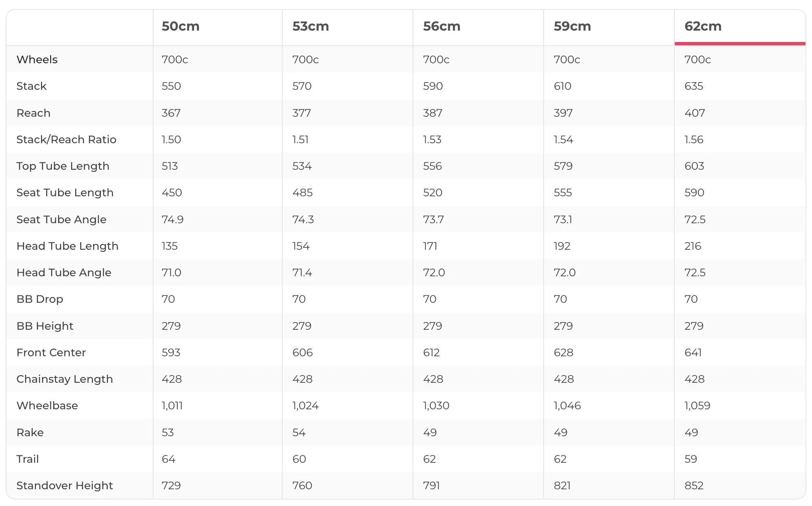Select the 56cm size column header

point(442,27)
